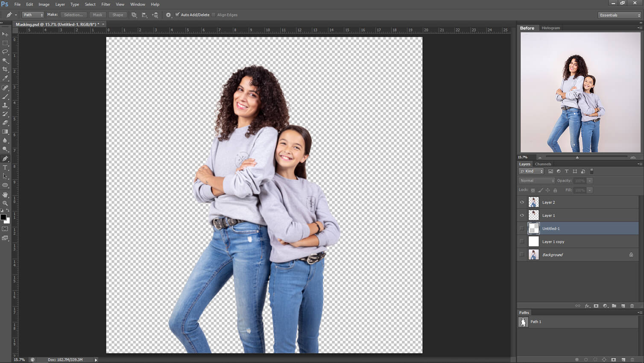Hide Layer 1 visibility eye
This screenshot has width=644, height=363.
point(522,215)
